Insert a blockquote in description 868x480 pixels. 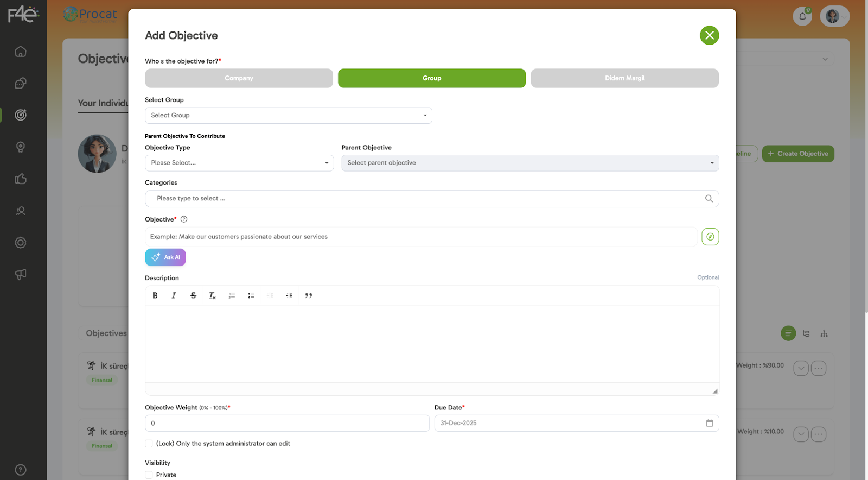309,295
